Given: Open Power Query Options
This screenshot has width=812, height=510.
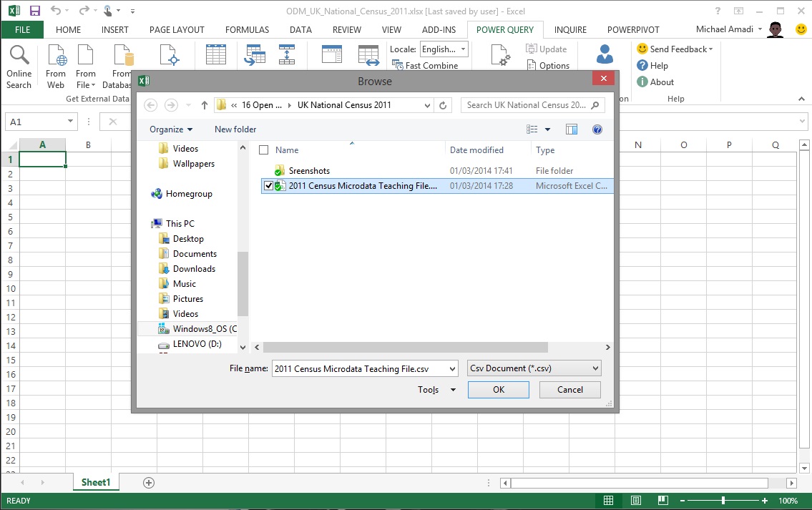Looking at the screenshot, I should [549, 65].
